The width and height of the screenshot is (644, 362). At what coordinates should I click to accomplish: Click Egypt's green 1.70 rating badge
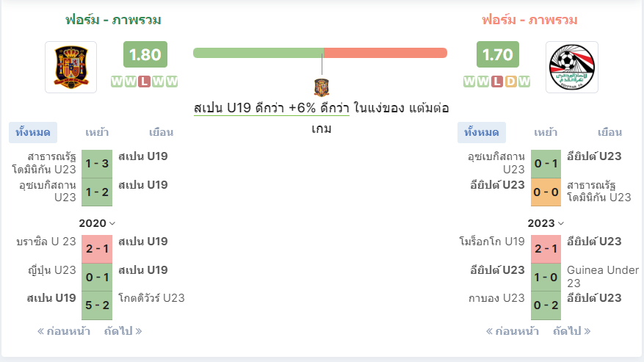pos(498,54)
